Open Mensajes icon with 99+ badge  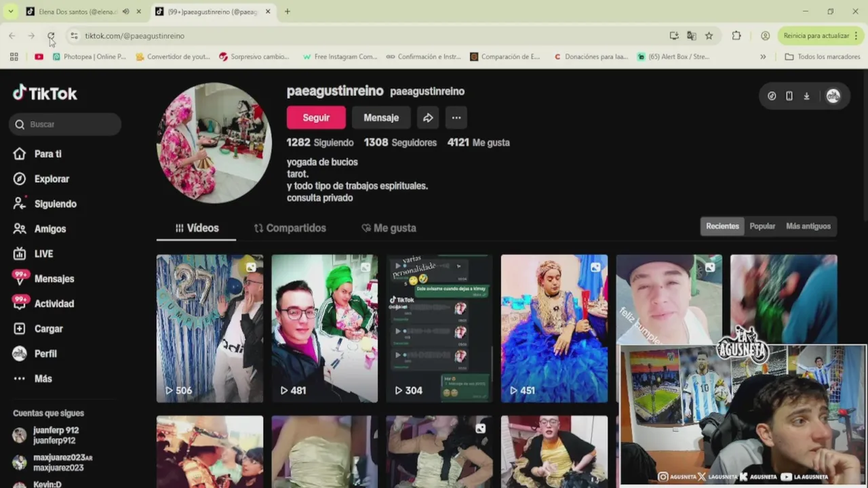tap(20, 278)
